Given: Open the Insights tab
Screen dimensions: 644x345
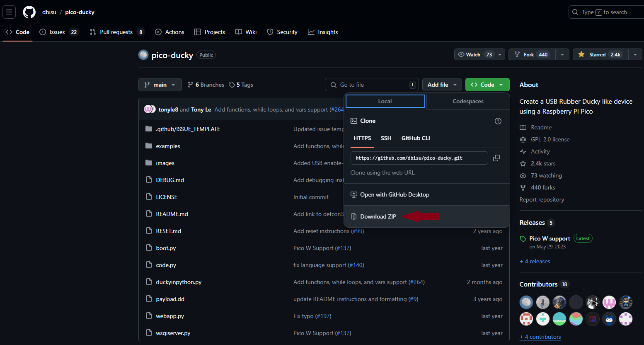Looking at the screenshot, I should [323, 32].
